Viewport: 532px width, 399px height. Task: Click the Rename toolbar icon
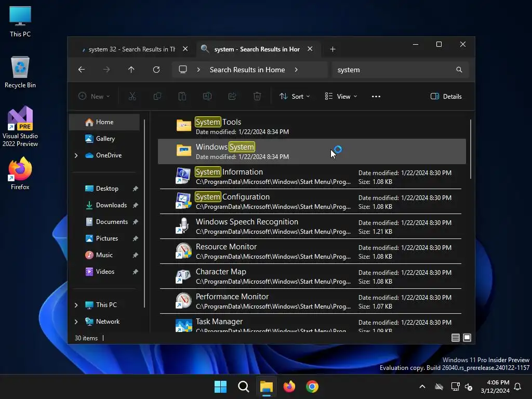[x=207, y=96]
